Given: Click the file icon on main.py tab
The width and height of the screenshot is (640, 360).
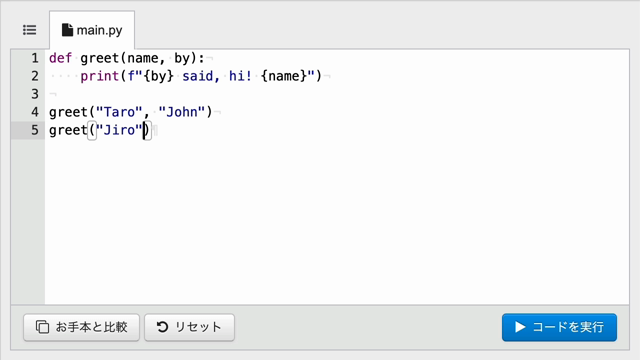Looking at the screenshot, I should (x=67, y=30).
